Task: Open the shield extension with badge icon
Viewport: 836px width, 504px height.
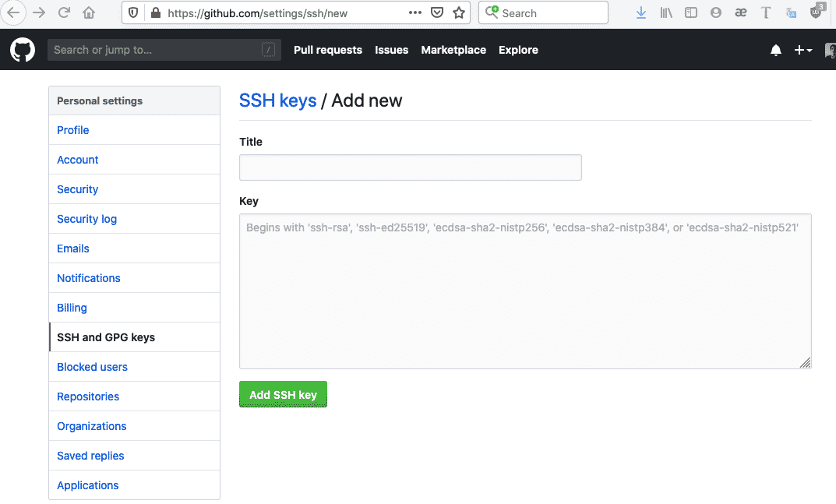Action: 817,12
